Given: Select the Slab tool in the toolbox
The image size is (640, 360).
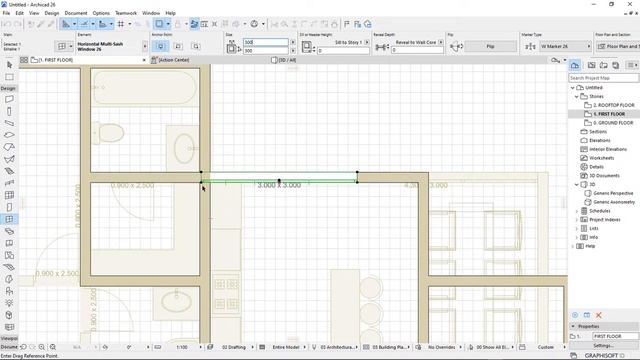Looking at the screenshot, I should pos(9,135).
